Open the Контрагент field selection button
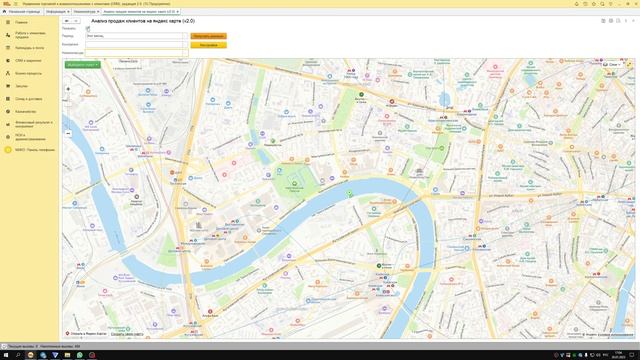 pyautogui.click(x=186, y=44)
